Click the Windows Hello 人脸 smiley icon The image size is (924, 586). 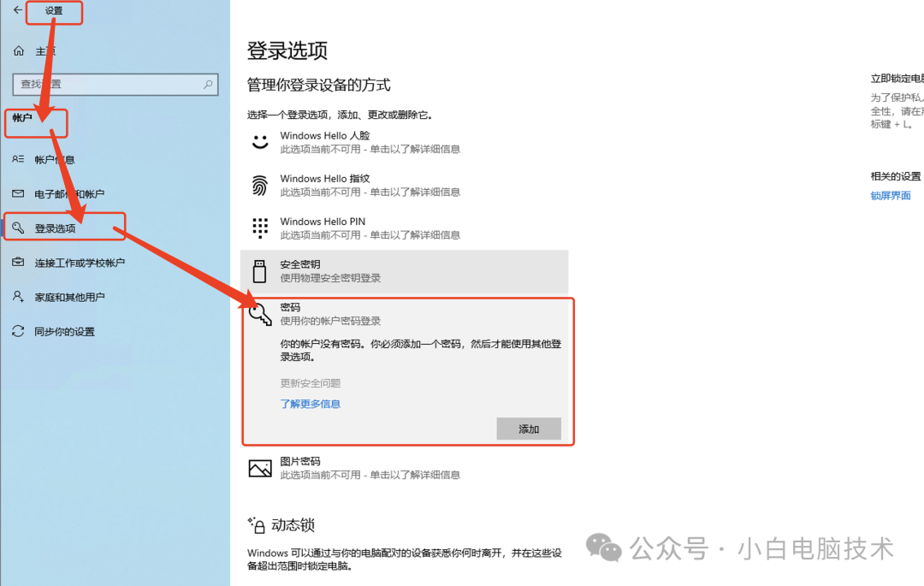pos(260,142)
